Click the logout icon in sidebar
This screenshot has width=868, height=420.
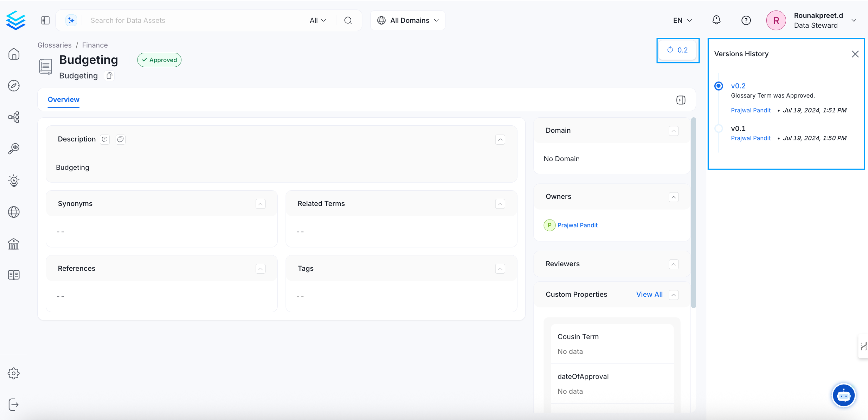click(x=14, y=404)
